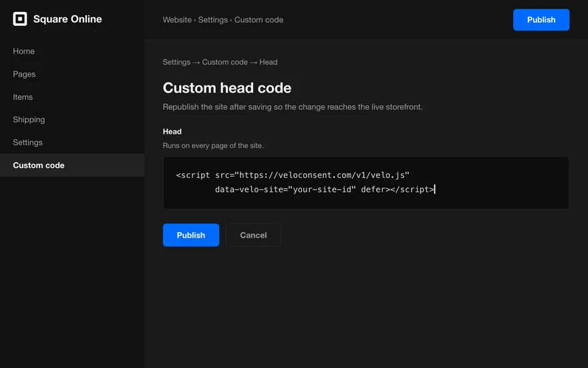Click Website in the top breadcrumb

tap(177, 20)
